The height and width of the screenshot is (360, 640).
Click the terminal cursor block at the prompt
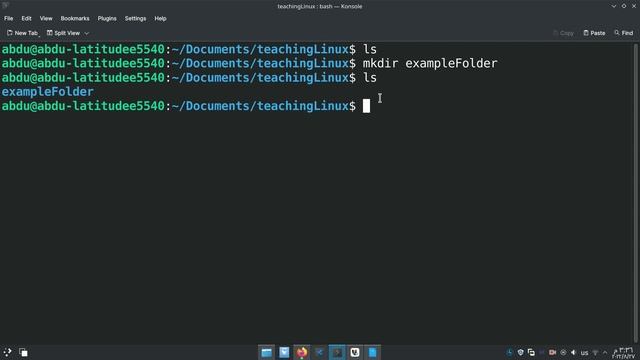click(367, 106)
